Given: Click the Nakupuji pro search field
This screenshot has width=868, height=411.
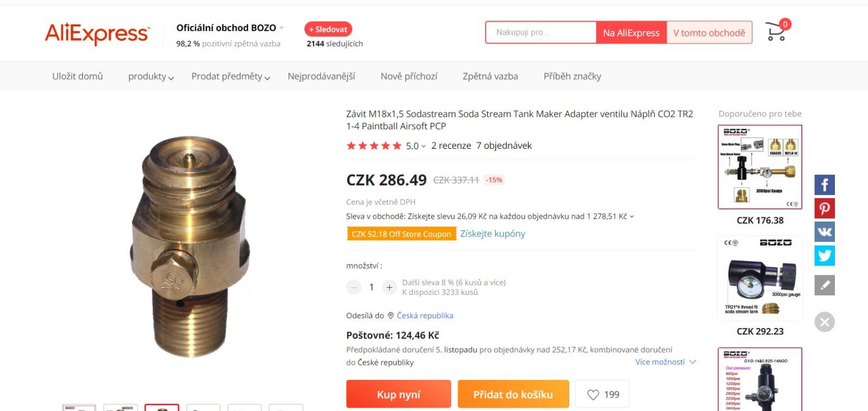Looking at the screenshot, I should click(x=541, y=33).
